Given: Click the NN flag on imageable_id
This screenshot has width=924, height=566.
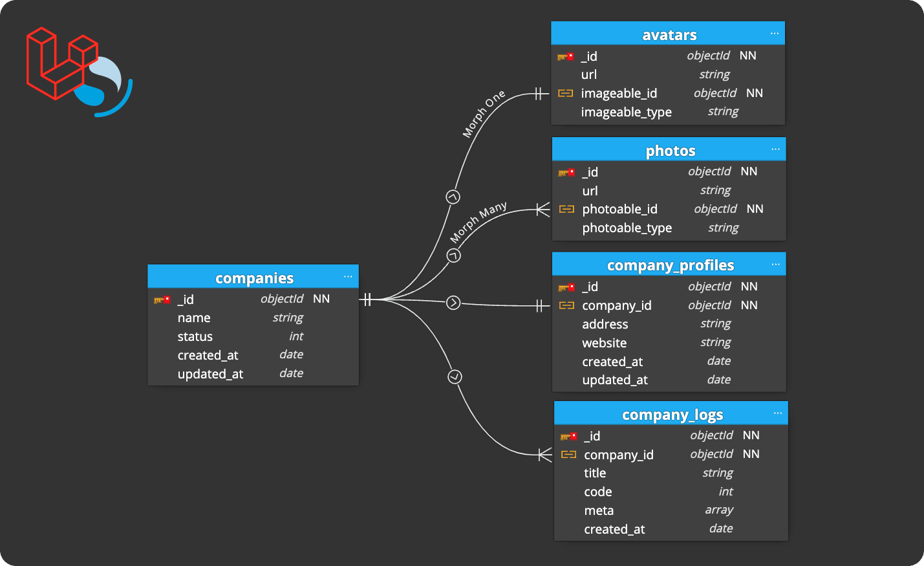Looking at the screenshot, I should [755, 93].
